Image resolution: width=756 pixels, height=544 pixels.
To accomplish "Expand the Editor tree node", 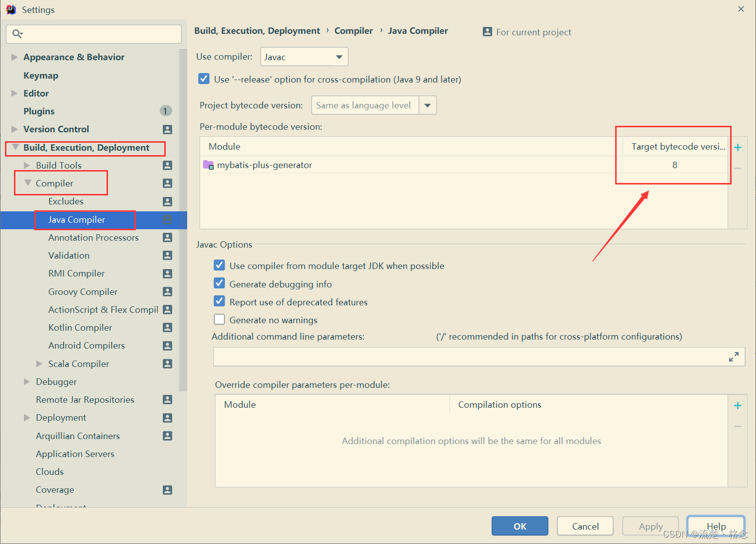I will pos(14,93).
